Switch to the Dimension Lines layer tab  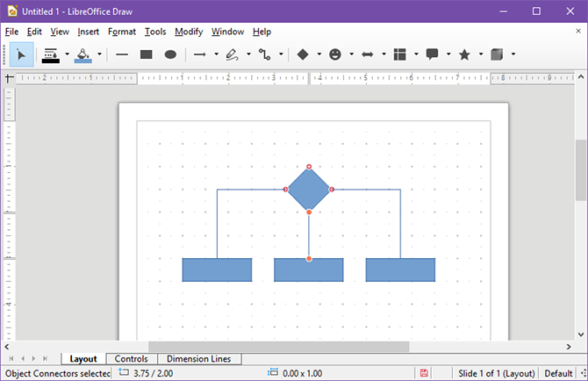[x=198, y=359]
